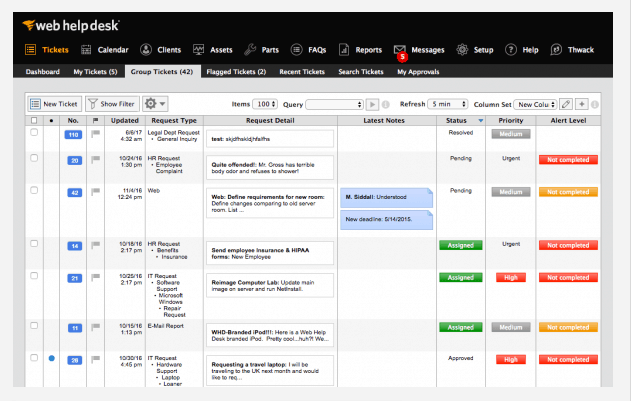Open Thwack community icon
632x401 pixels.
pyautogui.click(x=556, y=50)
